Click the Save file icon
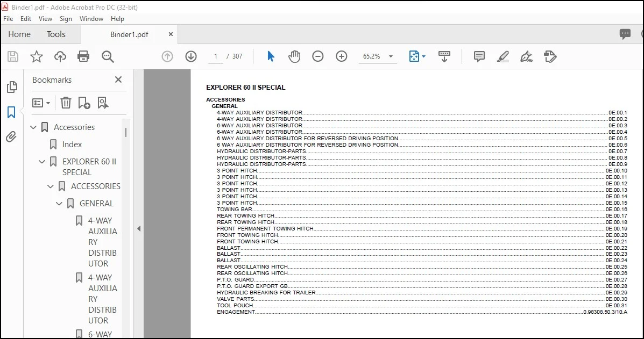This screenshot has width=644, height=339. (x=13, y=56)
